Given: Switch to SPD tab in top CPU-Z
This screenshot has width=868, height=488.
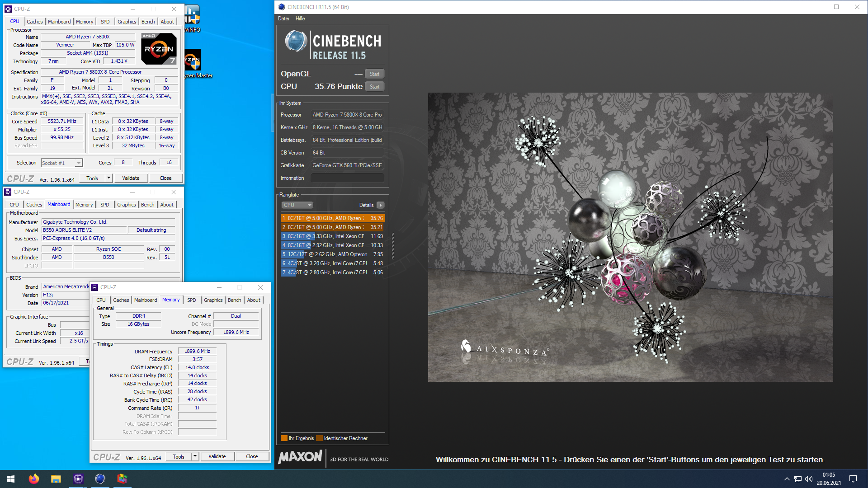Looking at the screenshot, I should (105, 22).
